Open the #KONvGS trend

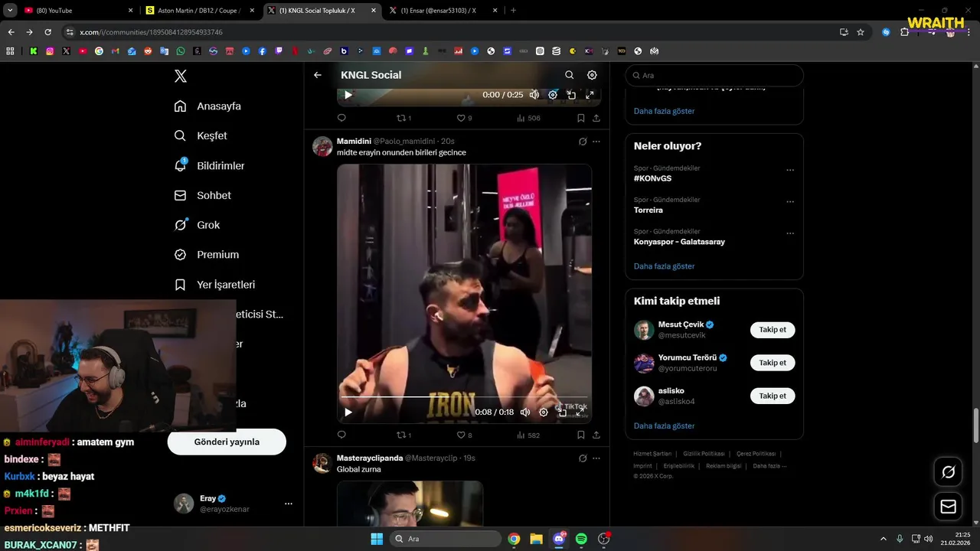tap(652, 178)
